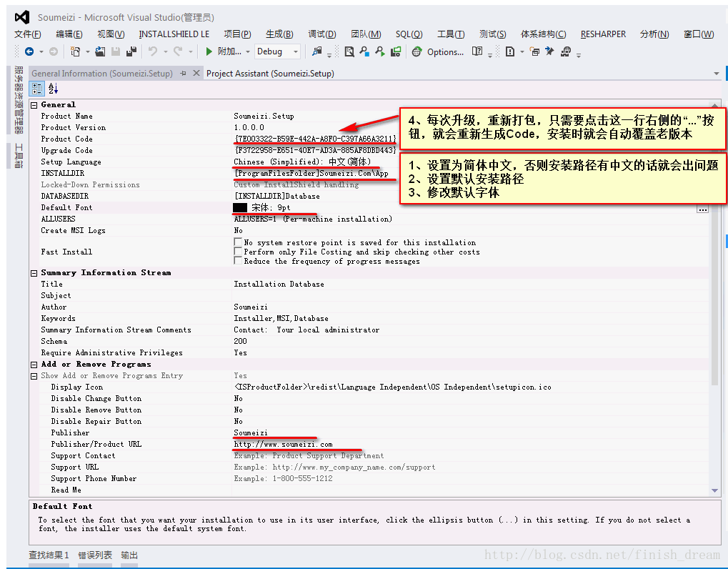Click the 附加... attach button
728x569 pixels.
(229, 51)
